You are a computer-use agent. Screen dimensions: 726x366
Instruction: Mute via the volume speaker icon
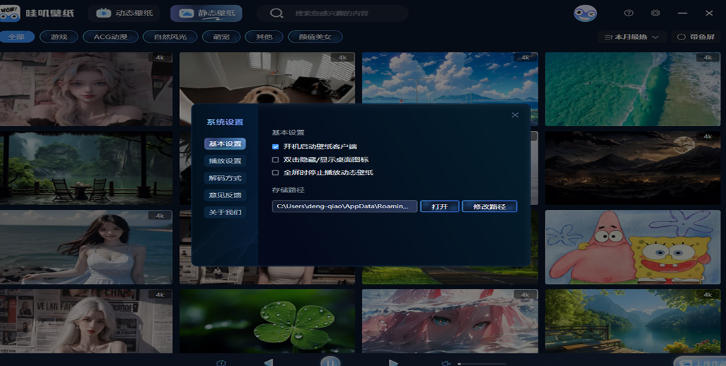click(x=446, y=363)
